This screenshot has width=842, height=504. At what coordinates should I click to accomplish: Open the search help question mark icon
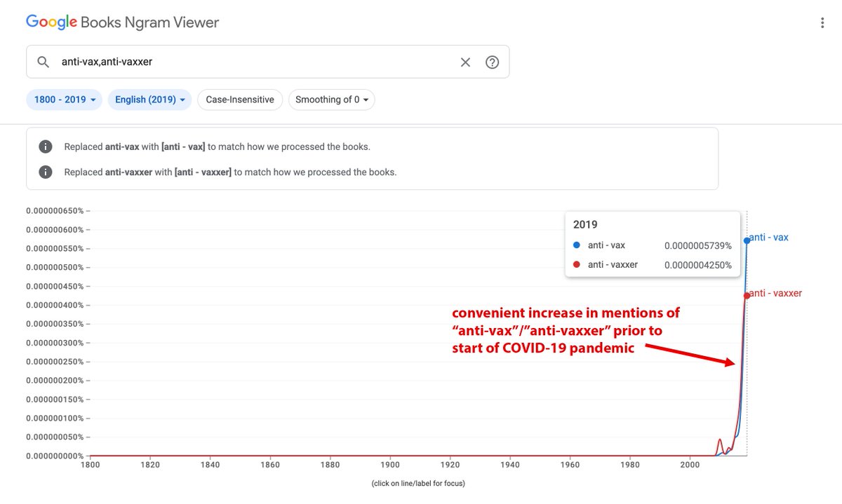click(493, 62)
